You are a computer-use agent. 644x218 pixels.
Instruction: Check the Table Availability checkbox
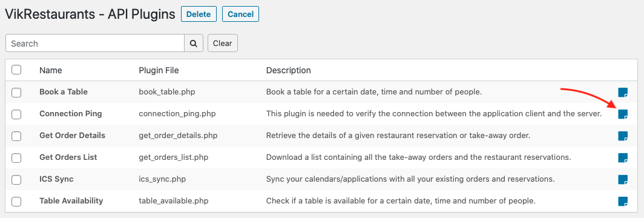(16, 201)
